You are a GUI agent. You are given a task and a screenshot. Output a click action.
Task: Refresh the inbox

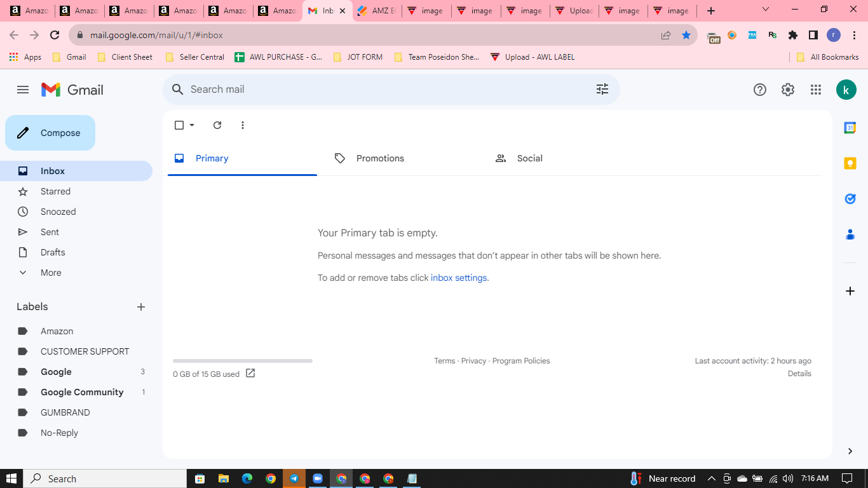[217, 125]
